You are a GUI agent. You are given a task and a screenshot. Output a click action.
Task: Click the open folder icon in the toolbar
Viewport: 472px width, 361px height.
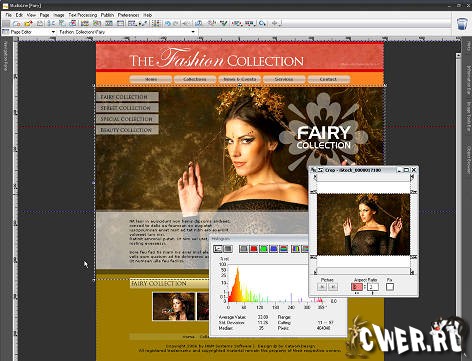tap(28, 23)
